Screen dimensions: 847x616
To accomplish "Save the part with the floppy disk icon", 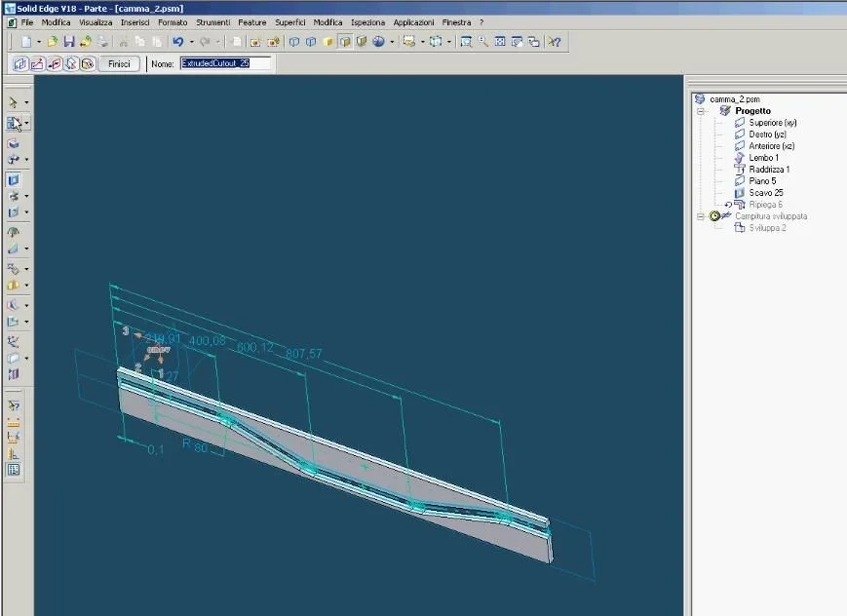I will coord(69,42).
